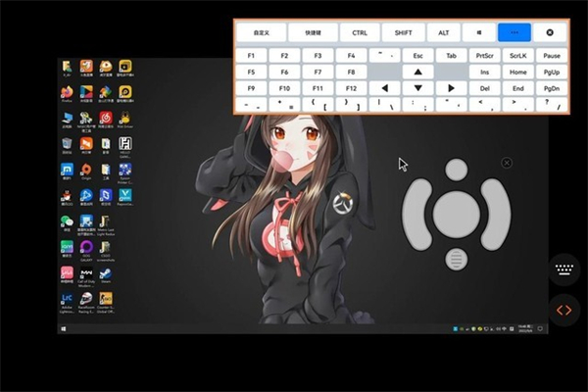This screenshot has height=392, width=588.
Task: Switch to the 快捷键 shortcuts tab
Action: click(x=313, y=32)
